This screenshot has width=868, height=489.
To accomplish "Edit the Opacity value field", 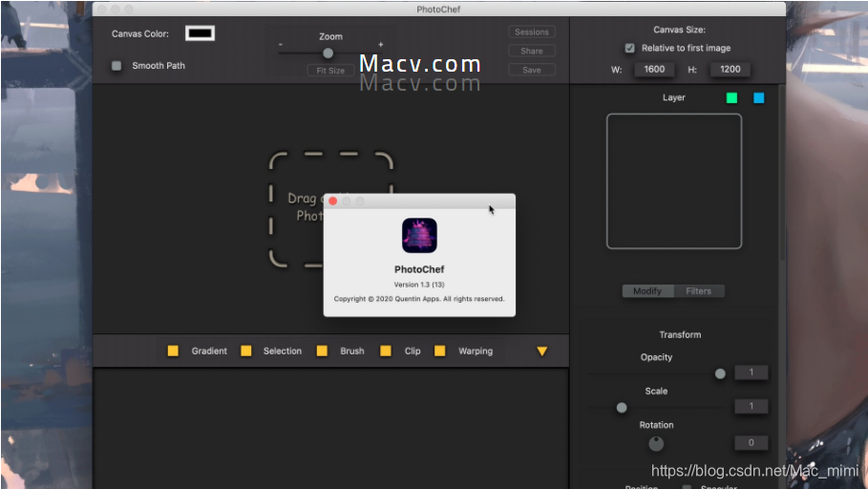I will click(x=752, y=372).
